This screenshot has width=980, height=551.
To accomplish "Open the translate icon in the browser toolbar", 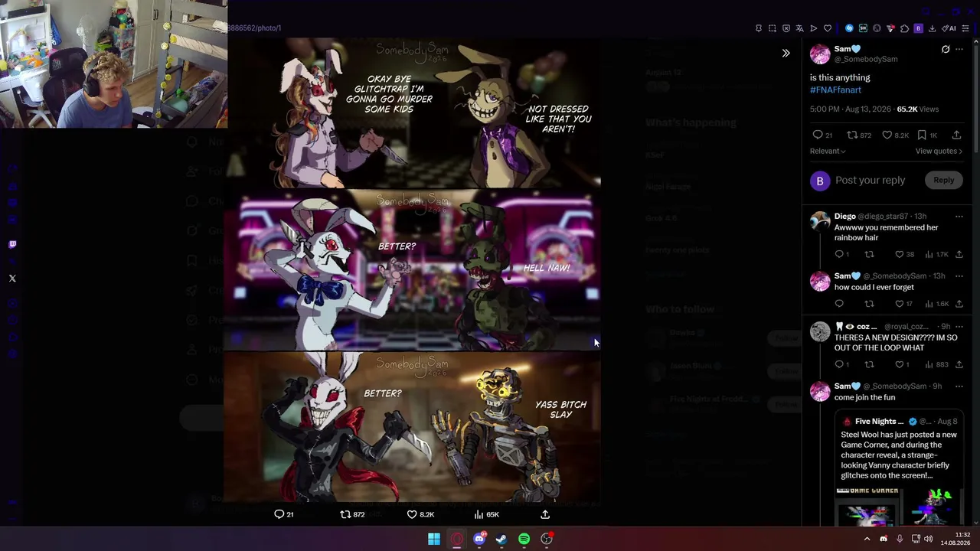I will click(800, 28).
